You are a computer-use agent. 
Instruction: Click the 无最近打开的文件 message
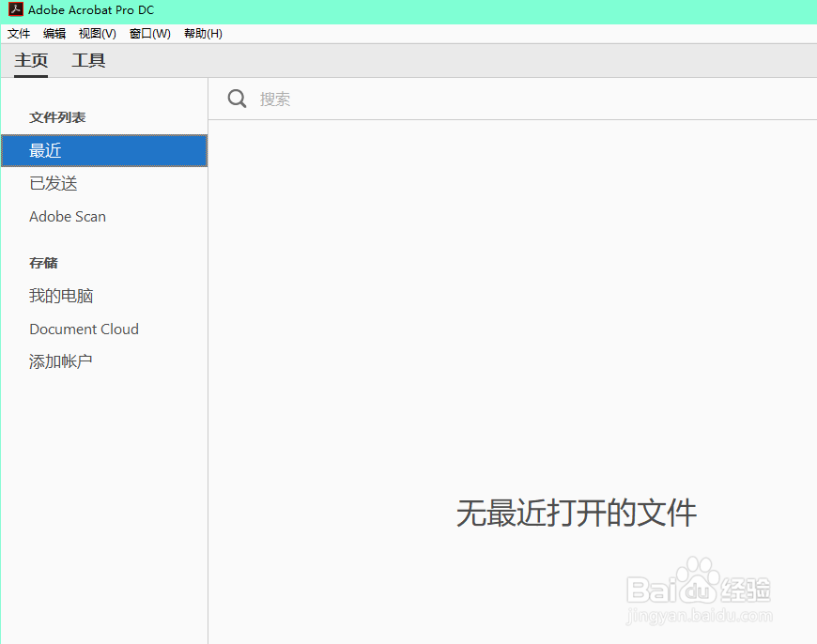point(577,513)
